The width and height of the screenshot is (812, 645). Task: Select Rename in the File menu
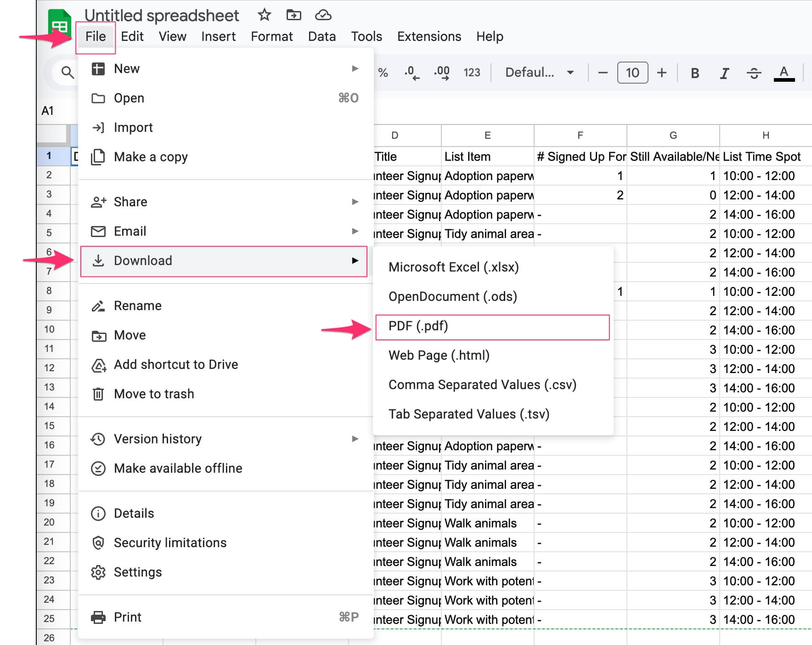coord(225,306)
